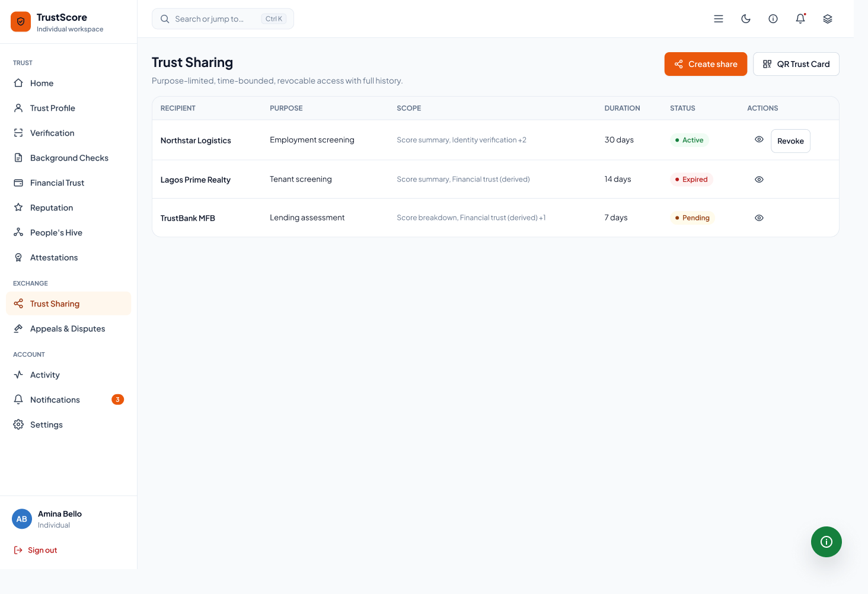Open Trust Profile page
868x594 pixels.
pyautogui.click(x=68, y=108)
